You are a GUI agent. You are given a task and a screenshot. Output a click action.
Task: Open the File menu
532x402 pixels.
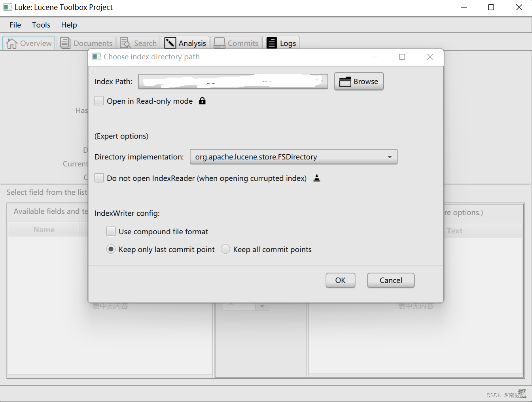click(x=15, y=25)
